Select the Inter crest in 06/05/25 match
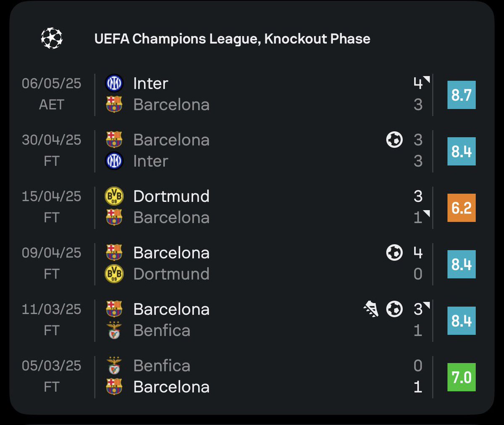 [x=114, y=83]
